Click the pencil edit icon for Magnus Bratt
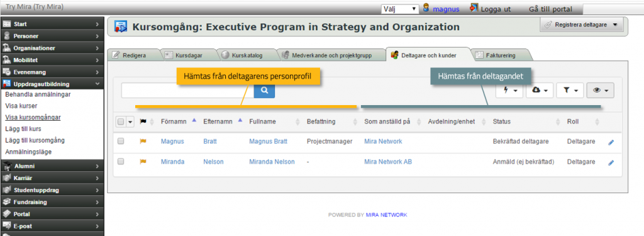The width and height of the screenshot is (644, 236). pyautogui.click(x=611, y=142)
